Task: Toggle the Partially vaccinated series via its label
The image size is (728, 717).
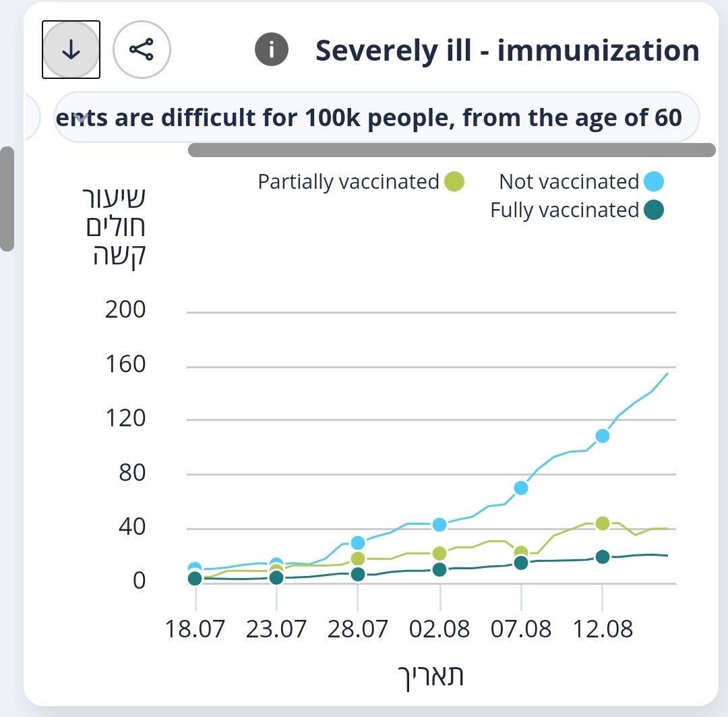Action: click(348, 182)
